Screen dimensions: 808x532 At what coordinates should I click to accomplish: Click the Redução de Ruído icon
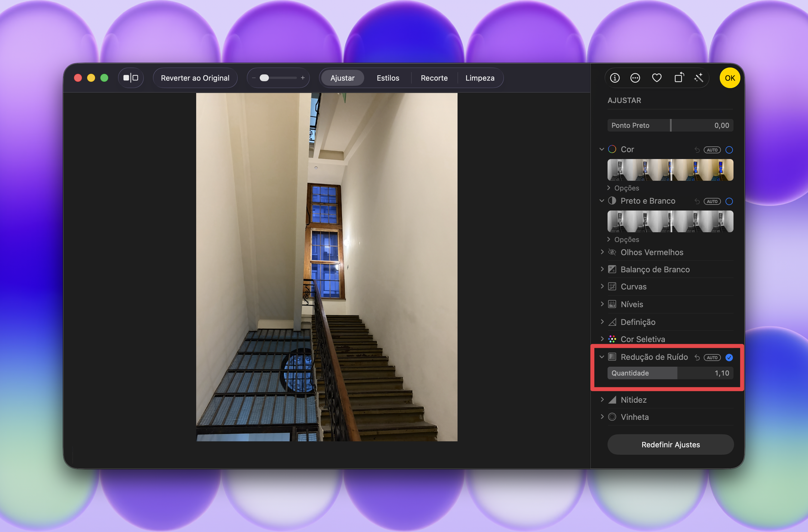[x=612, y=357]
